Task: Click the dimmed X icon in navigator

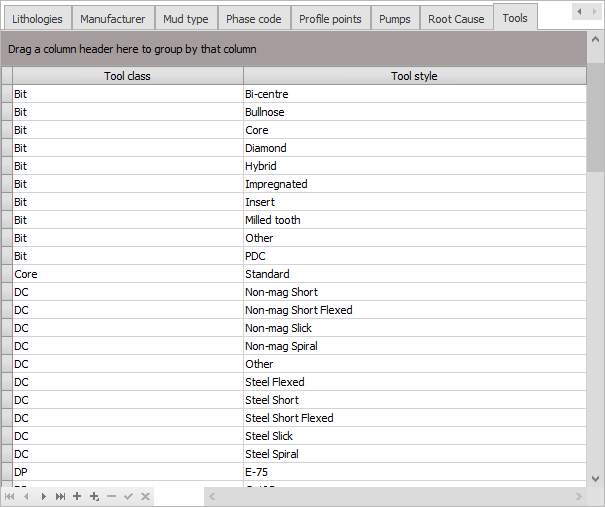Action: point(145,496)
